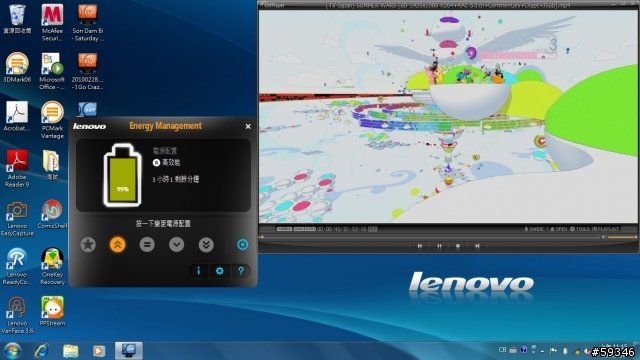
Task: Click the OPEN button in KMPlayer
Action: tap(559, 229)
